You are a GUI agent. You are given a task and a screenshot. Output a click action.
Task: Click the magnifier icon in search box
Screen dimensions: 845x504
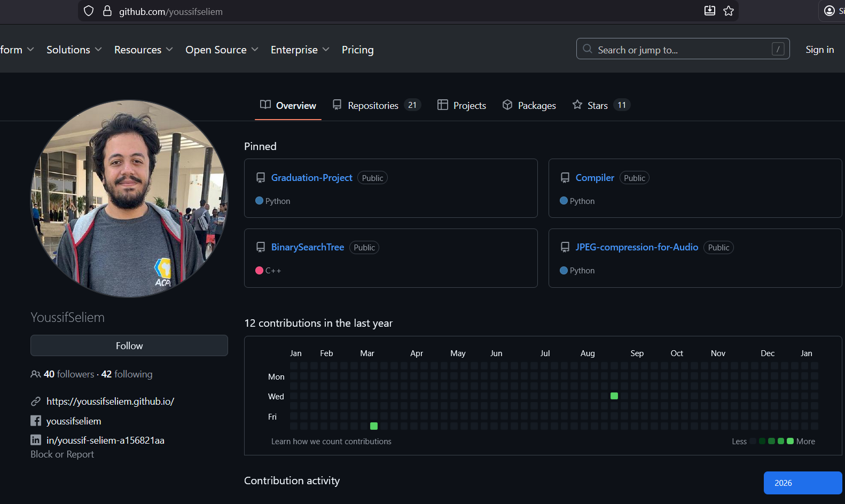pyautogui.click(x=588, y=49)
